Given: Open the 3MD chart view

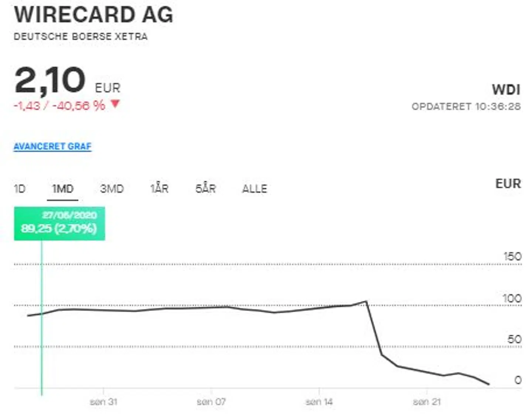Looking at the screenshot, I should (112, 188).
